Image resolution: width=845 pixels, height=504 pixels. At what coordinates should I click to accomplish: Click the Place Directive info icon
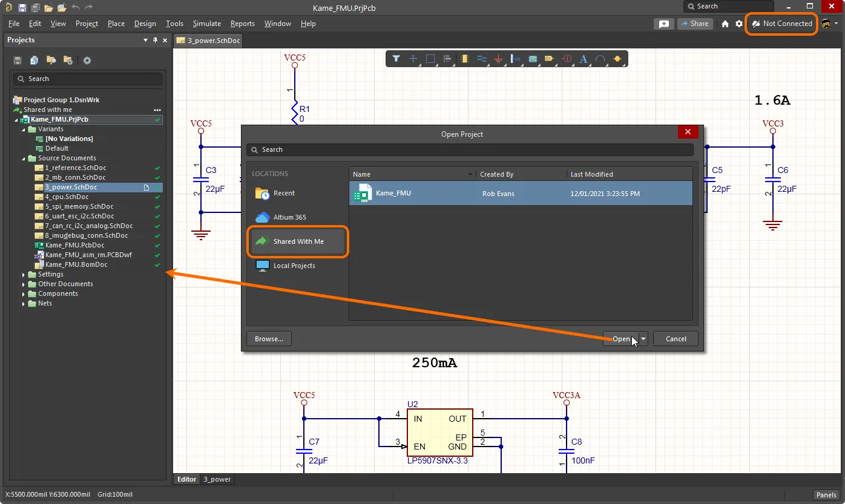[x=567, y=59]
